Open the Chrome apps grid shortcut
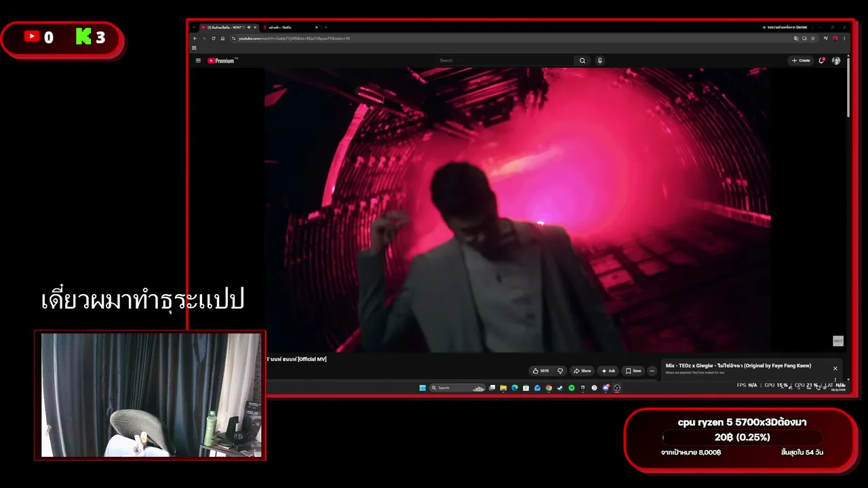Viewport: 868px width, 488px height. (x=194, y=48)
